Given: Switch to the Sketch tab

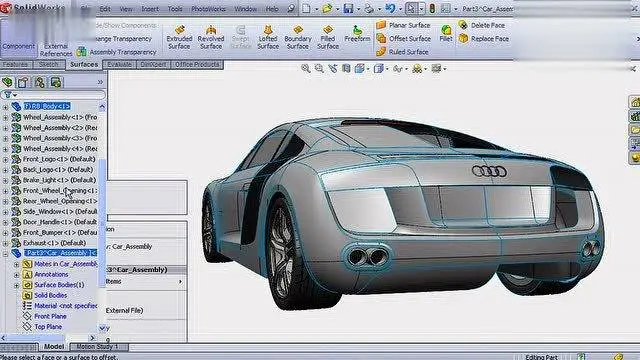Looking at the screenshot, I should pos(48,64).
